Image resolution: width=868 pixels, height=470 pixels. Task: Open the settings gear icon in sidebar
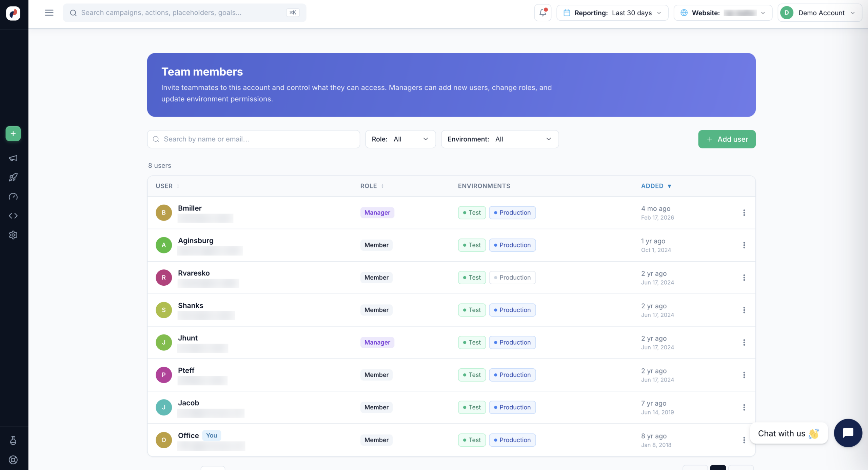pyautogui.click(x=13, y=235)
